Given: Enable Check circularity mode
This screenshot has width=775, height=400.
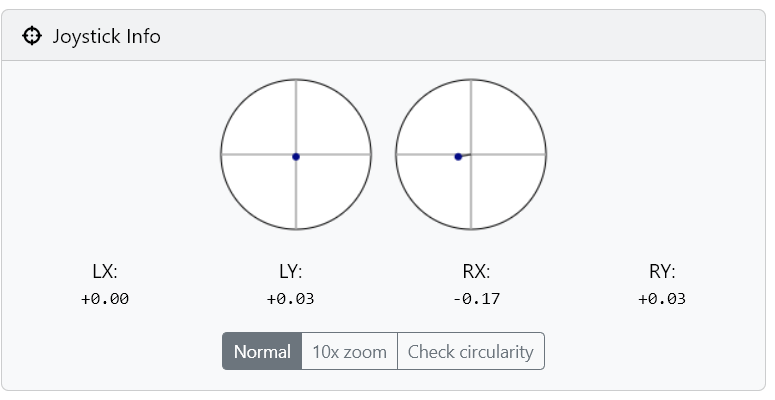Looking at the screenshot, I should pyautogui.click(x=471, y=352).
